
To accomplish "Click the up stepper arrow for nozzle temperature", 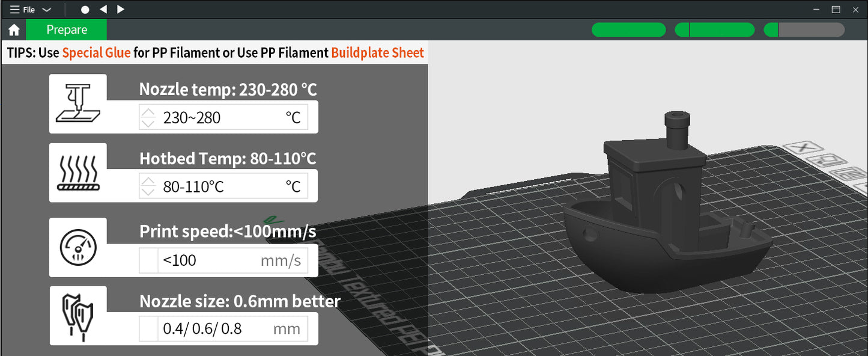I will tap(148, 112).
